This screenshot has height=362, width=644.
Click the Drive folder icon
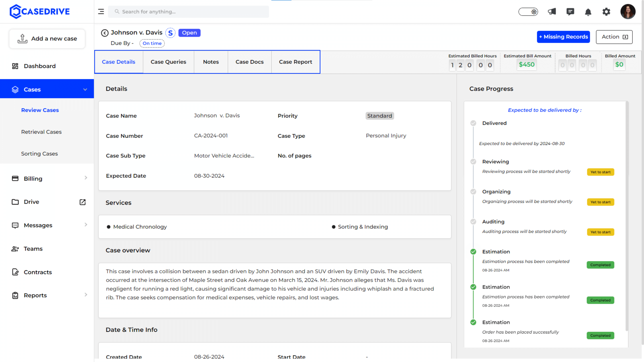15,202
